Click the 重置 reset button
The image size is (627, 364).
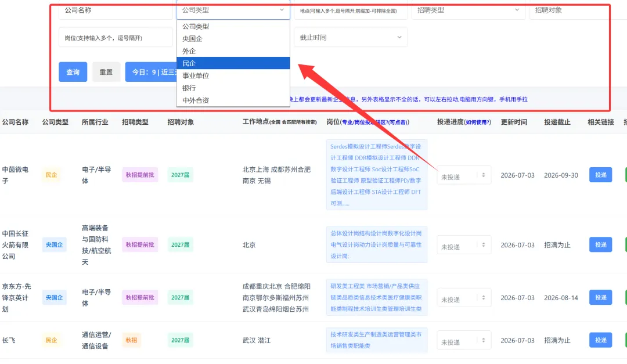tap(106, 72)
